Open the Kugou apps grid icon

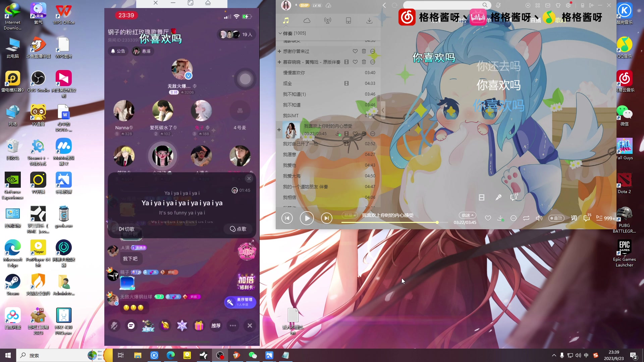538,5
